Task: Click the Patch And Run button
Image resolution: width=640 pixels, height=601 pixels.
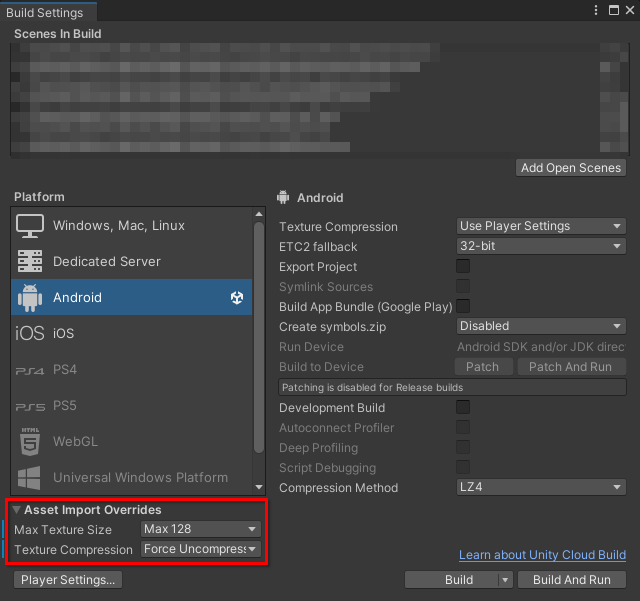Action: click(571, 367)
